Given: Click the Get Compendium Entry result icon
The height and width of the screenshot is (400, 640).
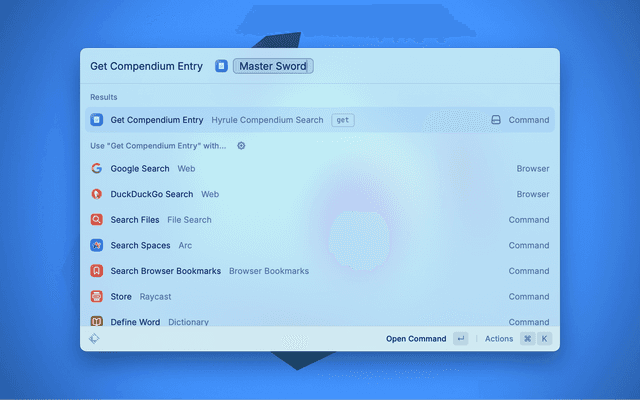Looking at the screenshot, I should click(x=97, y=120).
